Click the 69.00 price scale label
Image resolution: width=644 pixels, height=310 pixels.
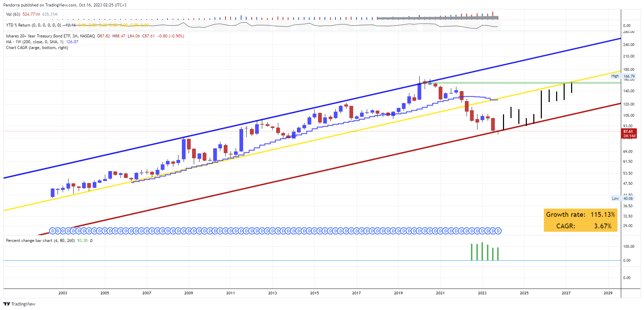tap(628, 151)
